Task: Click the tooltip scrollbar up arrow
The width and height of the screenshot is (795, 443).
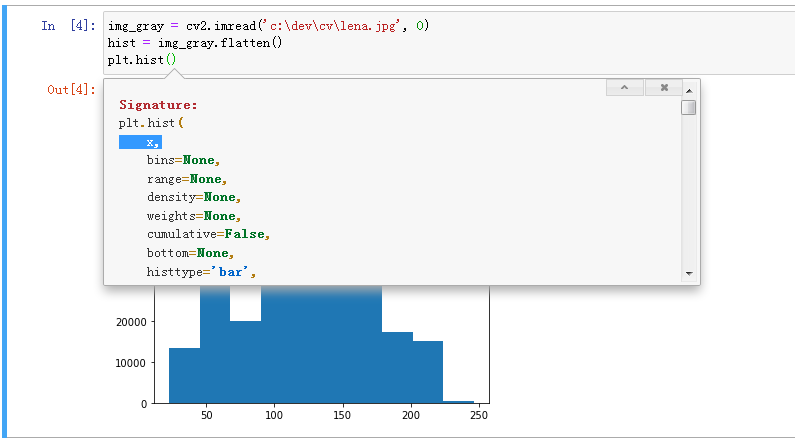Action: point(689,91)
